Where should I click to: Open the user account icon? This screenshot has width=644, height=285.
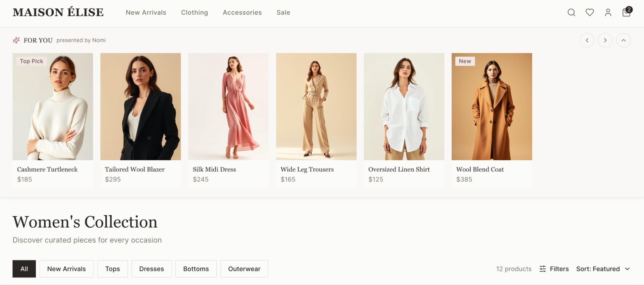[608, 12]
